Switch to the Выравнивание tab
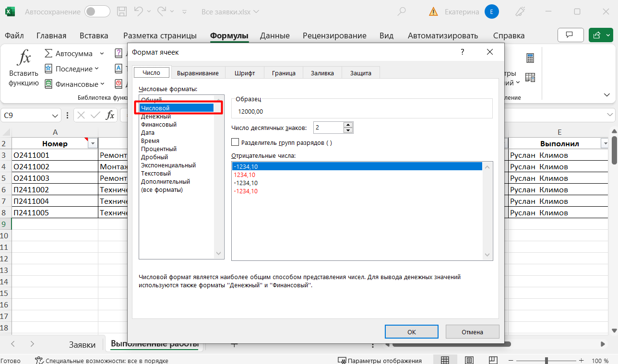This screenshot has height=364, width=618. pyautogui.click(x=198, y=73)
